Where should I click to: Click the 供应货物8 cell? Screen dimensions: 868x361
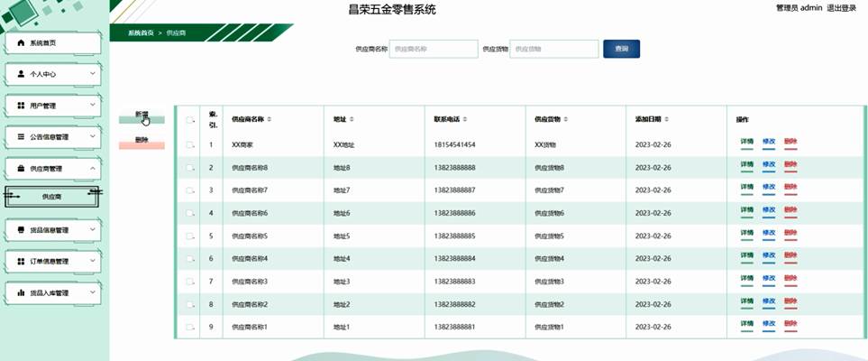point(549,168)
